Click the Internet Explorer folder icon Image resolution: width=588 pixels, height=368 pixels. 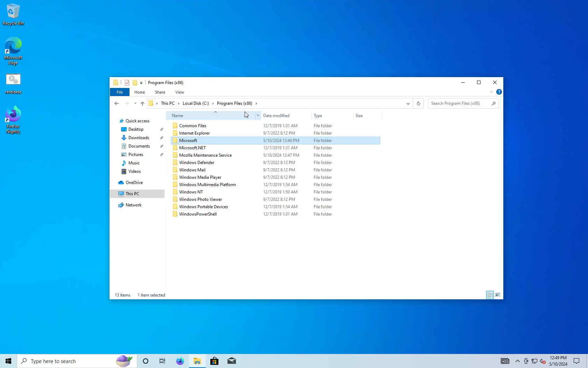point(175,133)
